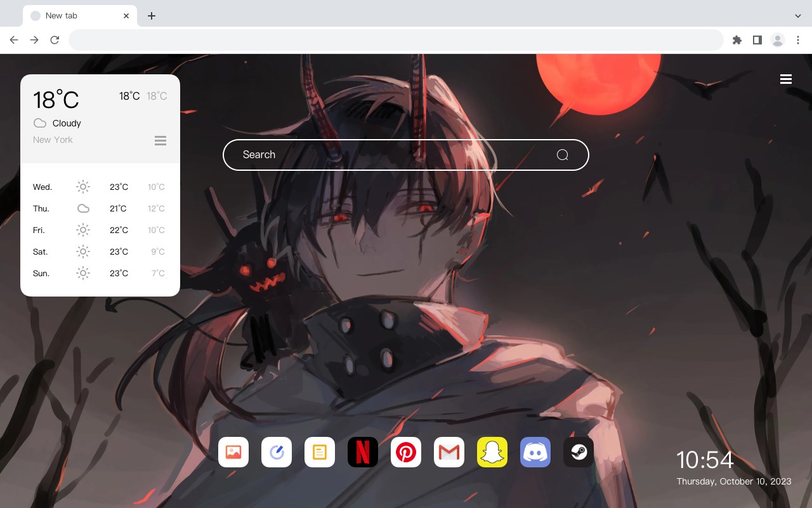Select the New tab tab
812x508 pixels.
click(80, 16)
